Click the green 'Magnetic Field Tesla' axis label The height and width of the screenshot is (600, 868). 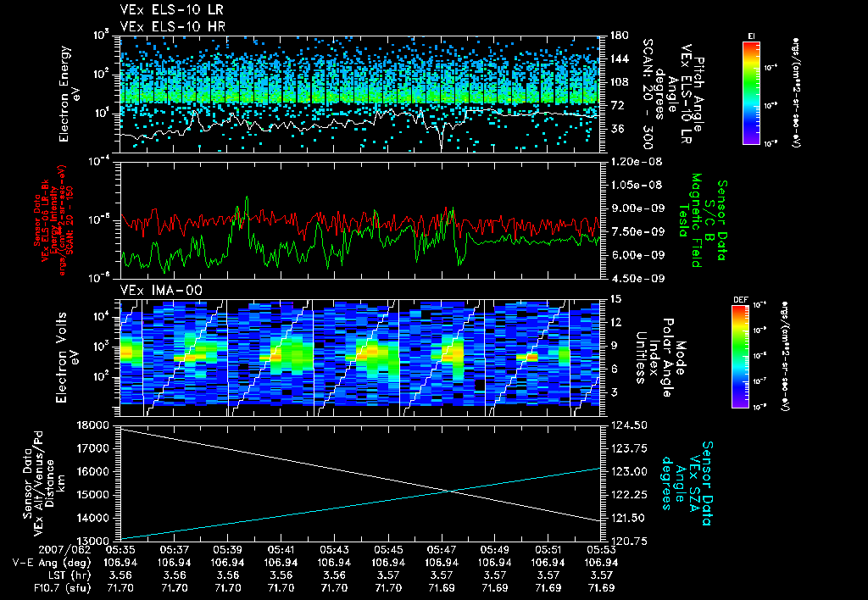pyautogui.click(x=690, y=220)
